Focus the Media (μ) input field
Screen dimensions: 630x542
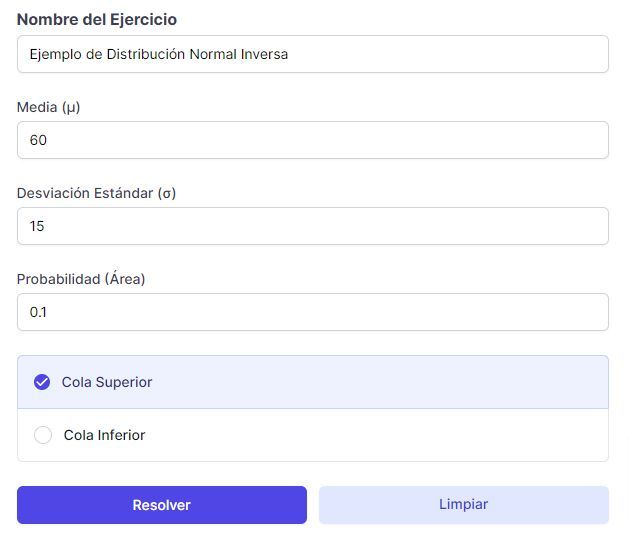tap(313, 140)
